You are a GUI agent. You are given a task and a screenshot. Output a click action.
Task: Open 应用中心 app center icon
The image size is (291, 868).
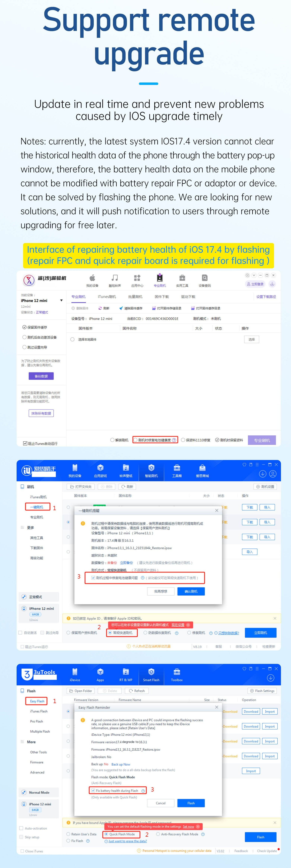[137, 278]
